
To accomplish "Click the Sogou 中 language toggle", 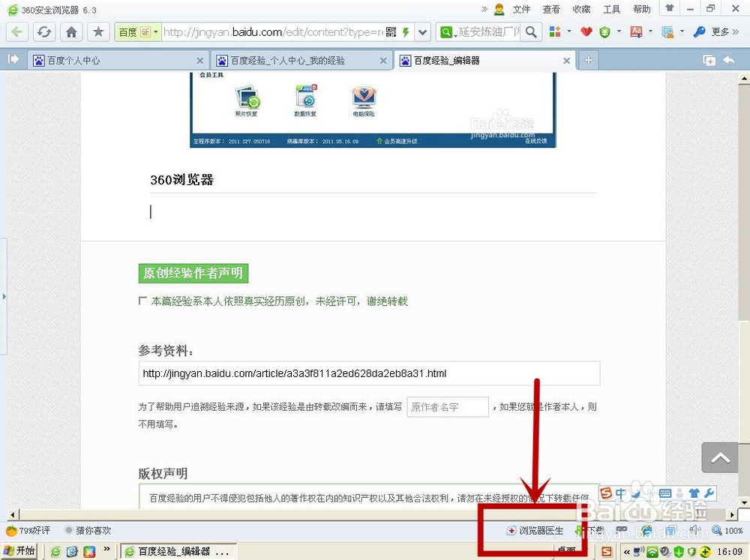I will coord(620,493).
